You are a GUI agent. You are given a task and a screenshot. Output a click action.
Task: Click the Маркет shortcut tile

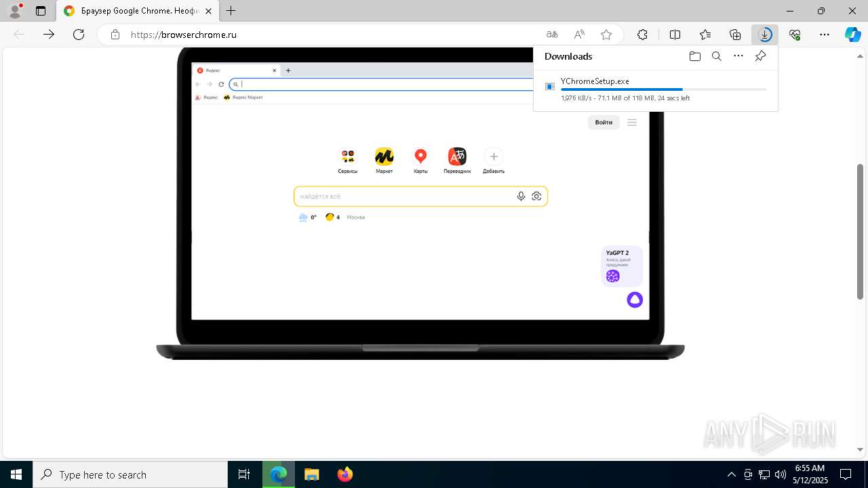click(384, 161)
